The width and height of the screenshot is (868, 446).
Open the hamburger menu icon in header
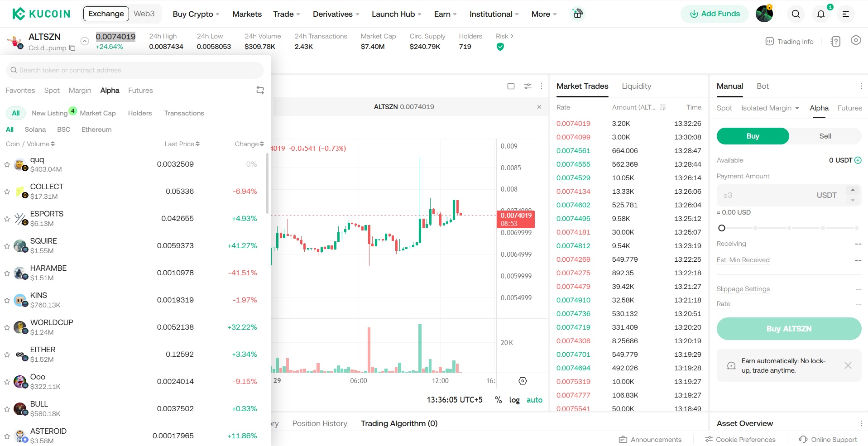pos(845,14)
